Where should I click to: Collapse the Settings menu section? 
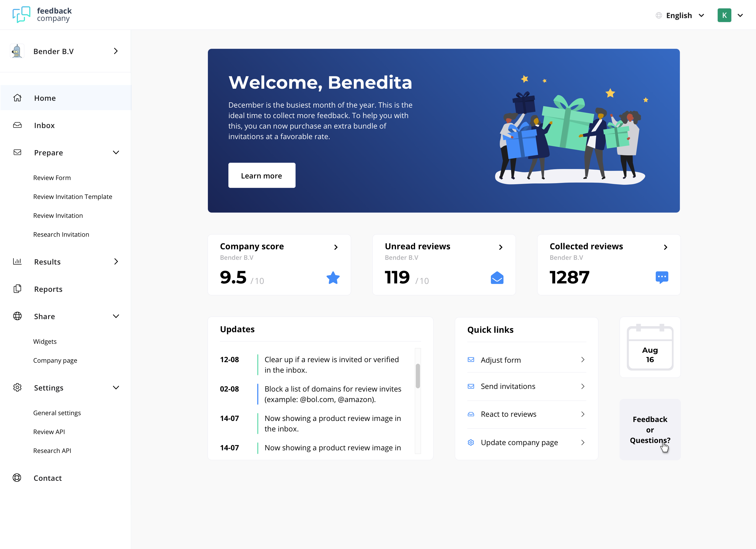click(x=116, y=388)
